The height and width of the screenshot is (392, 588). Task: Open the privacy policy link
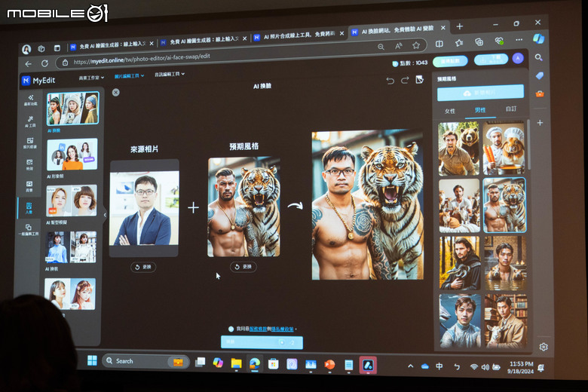(283, 329)
